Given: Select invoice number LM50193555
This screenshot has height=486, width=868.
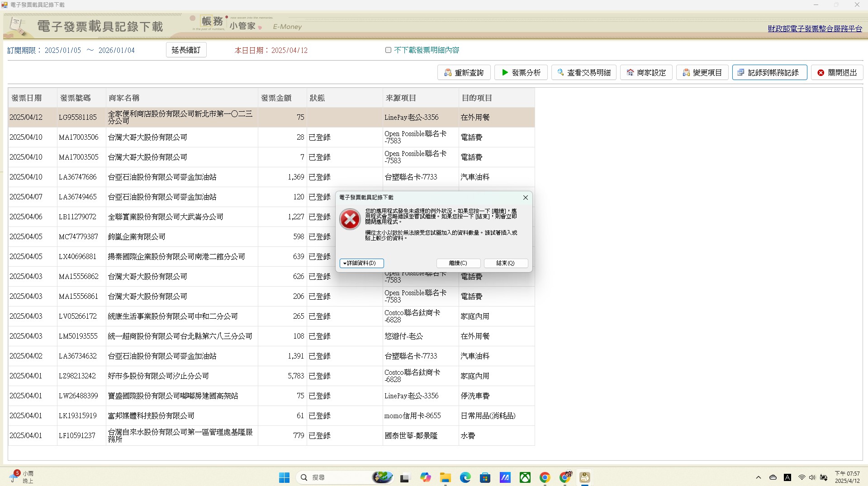Looking at the screenshot, I should 78,336.
